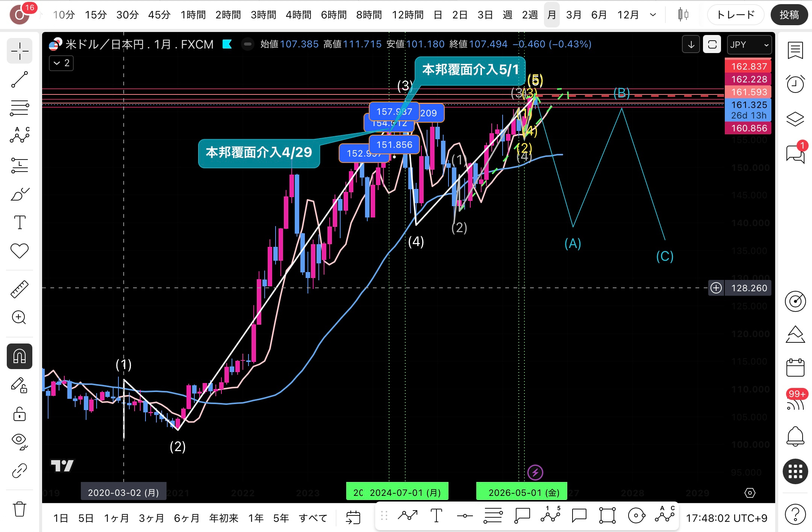Click the 投稿 publish button
Image resolution: width=812 pixels, height=532 pixels.
pos(789,15)
